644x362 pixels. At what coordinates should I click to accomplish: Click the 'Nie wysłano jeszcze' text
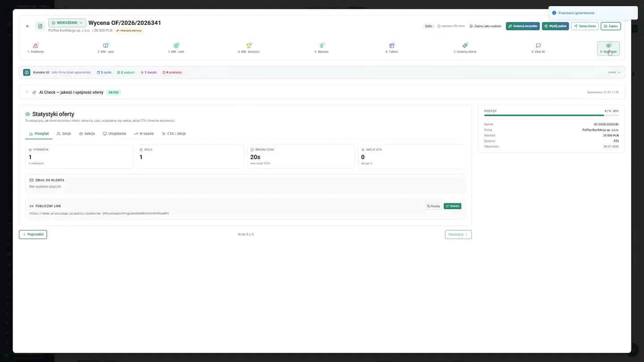pos(45,186)
